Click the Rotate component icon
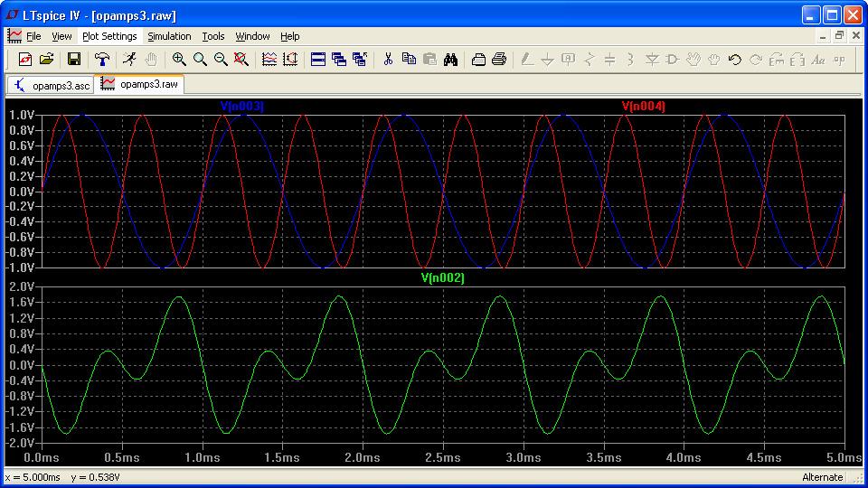Screen dimensions: 868x488 pyautogui.click(x=777, y=60)
